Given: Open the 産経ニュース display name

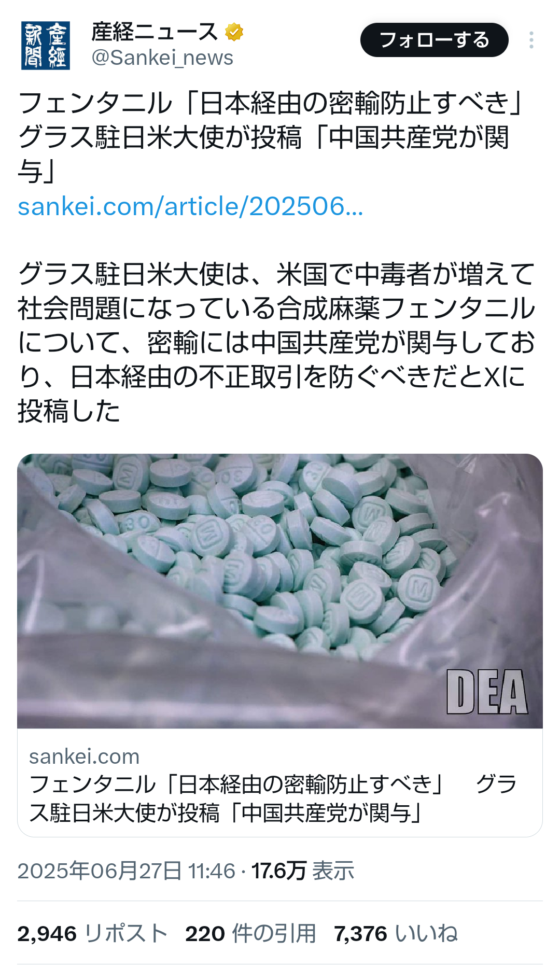Looking at the screenshot, I should [155, 32].
